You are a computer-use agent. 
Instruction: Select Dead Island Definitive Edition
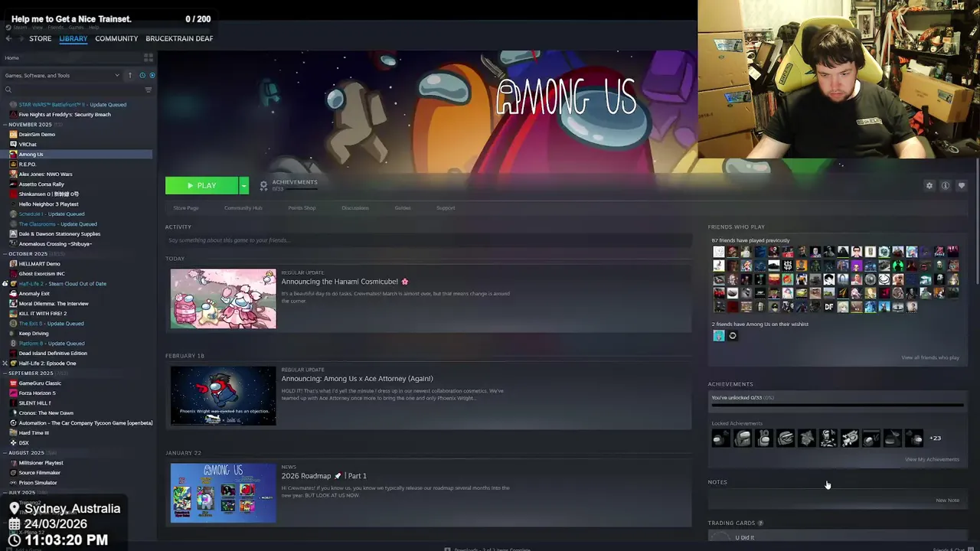(53, 353)
